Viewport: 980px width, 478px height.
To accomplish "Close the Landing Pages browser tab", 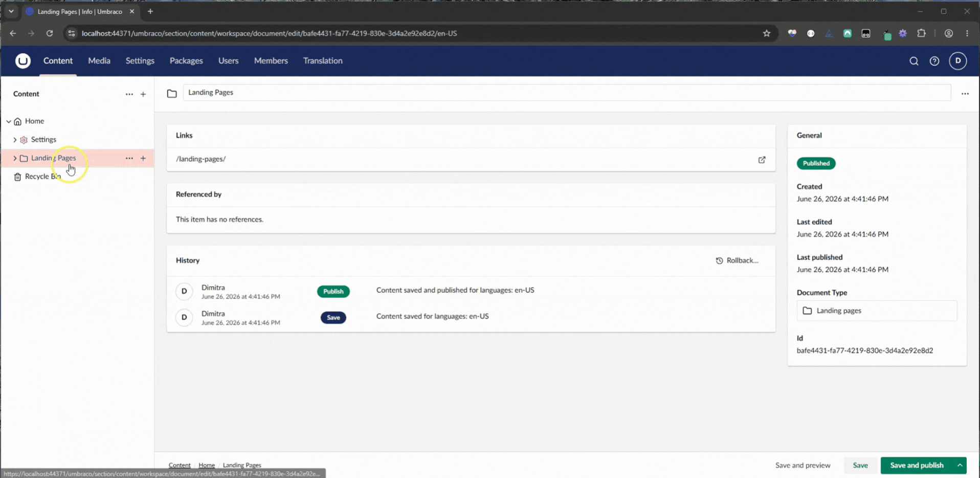I will 132,11.
